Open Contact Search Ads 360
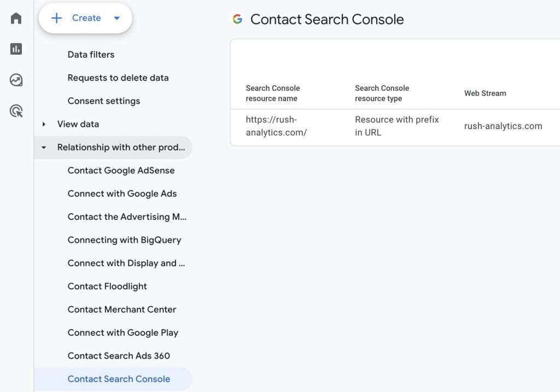 click(119, 356)
